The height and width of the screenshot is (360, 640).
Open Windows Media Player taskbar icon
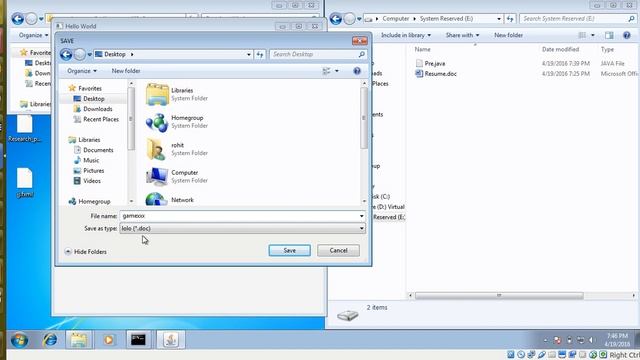[x=108, y=340]
